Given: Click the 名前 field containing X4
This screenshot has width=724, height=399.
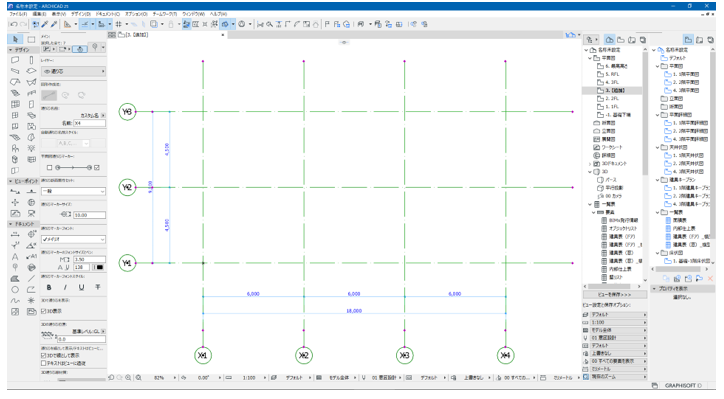Looking at the screenshot, I should coord(90,123).
